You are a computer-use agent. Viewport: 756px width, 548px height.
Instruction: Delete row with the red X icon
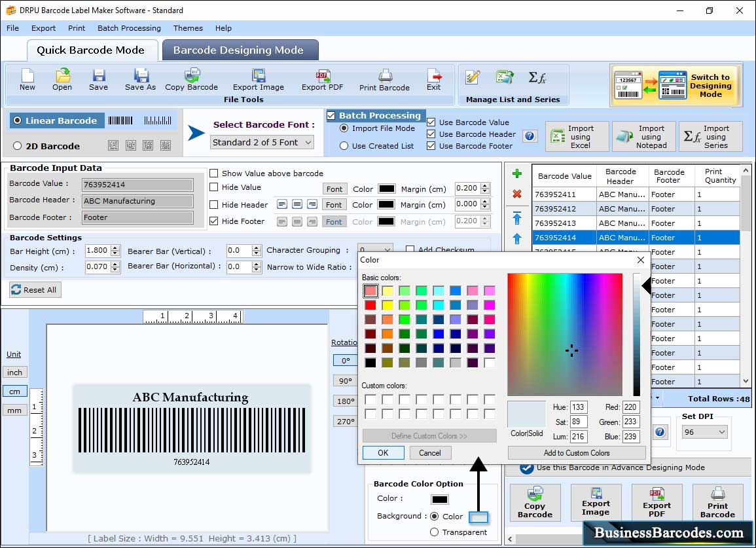(517, 194)
